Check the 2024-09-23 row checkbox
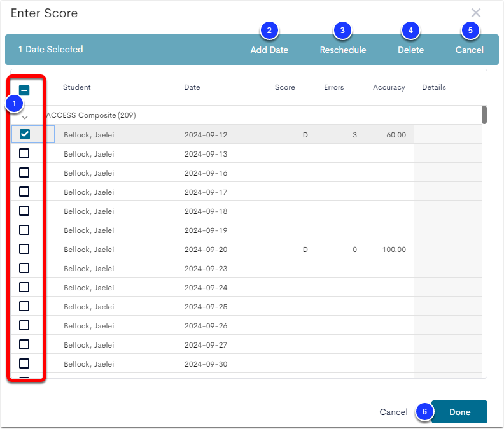This screenshot has width=504, height=429. point(24,268)
